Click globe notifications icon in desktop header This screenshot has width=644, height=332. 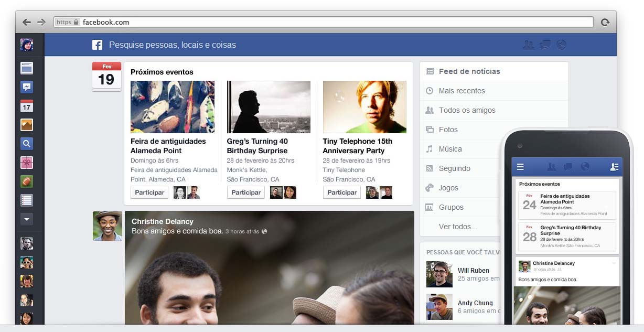561,45
